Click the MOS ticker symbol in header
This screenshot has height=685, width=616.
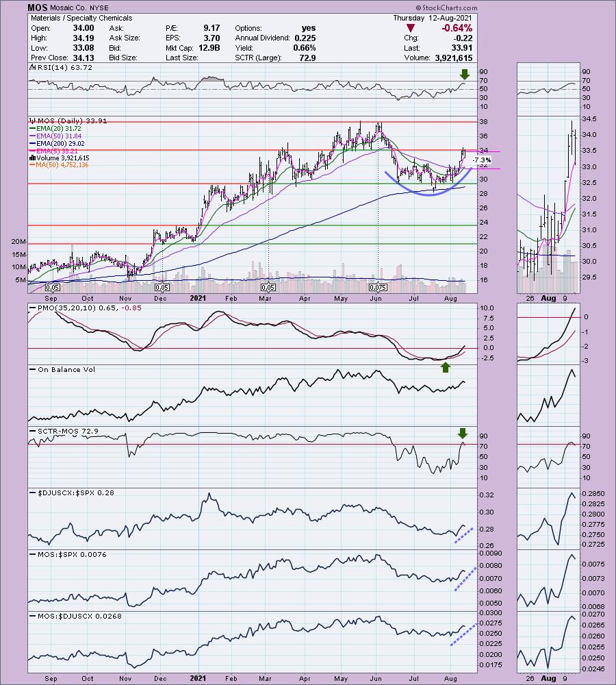(37, 8)
